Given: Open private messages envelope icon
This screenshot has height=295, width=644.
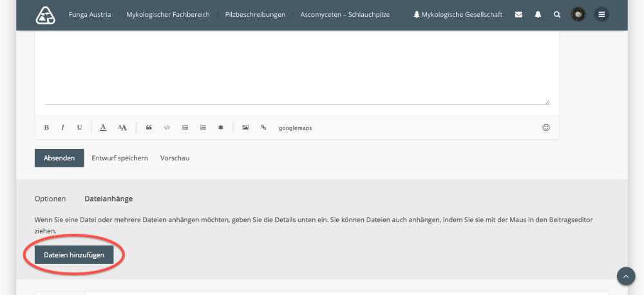Looking at the screenshot, I should pyautogui.click(x=518, y=15).
